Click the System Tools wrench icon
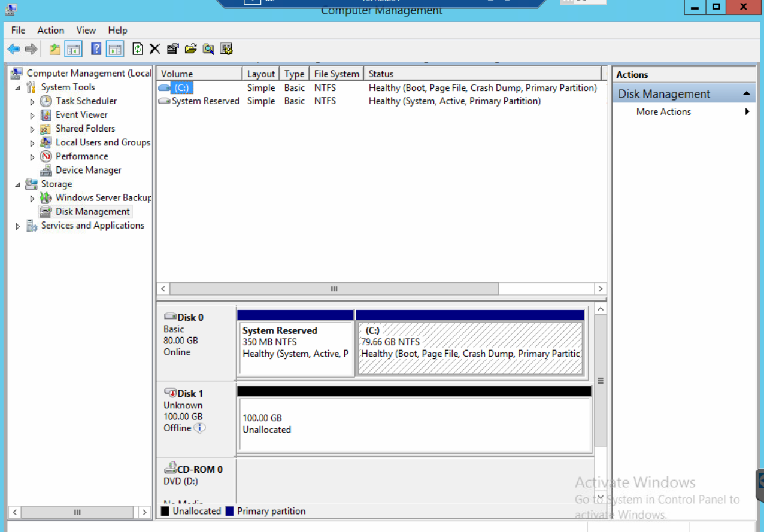This screenshot has width=764, height=532. 31,87
